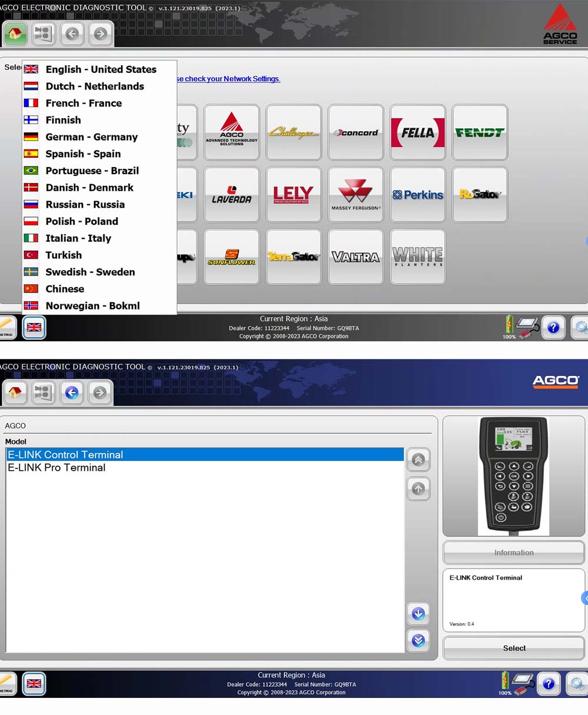
Task: Click the blue back arrow button
Action: click(72, 393)
